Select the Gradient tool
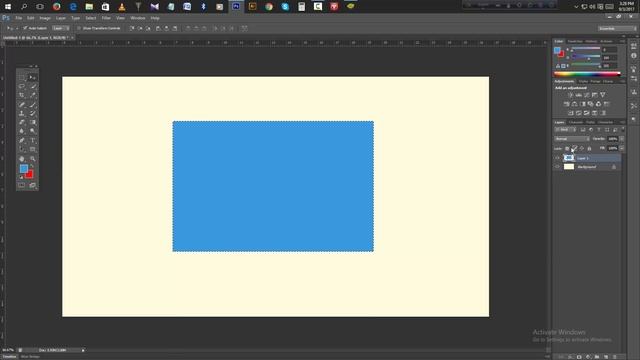Image resolution: width=640 pixels, height=360 pixels. 33,122
